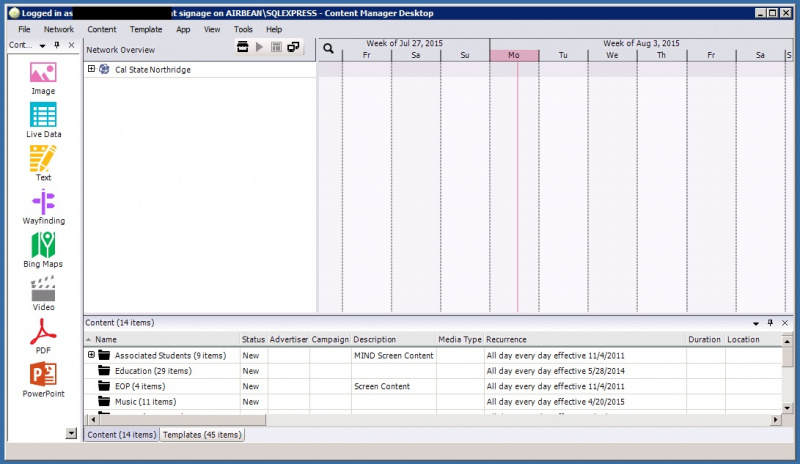
Task: Choose the Live Data content icon
Action: click(x=43, y=115)
